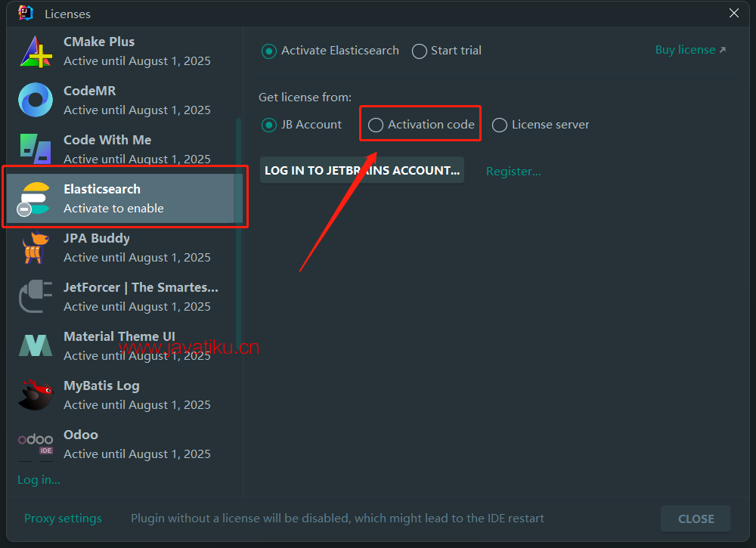
Task: Click the IntelliJ logo in title bar
Action: coord(26,13)
